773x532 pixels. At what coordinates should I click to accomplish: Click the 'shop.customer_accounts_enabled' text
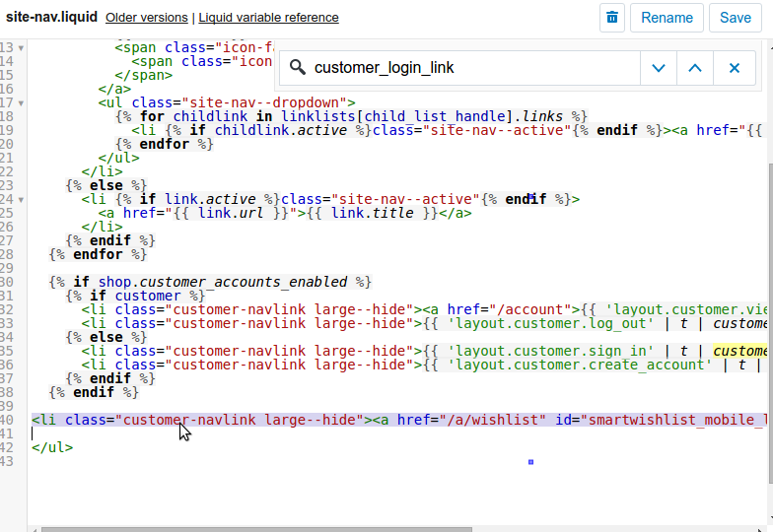223,282
